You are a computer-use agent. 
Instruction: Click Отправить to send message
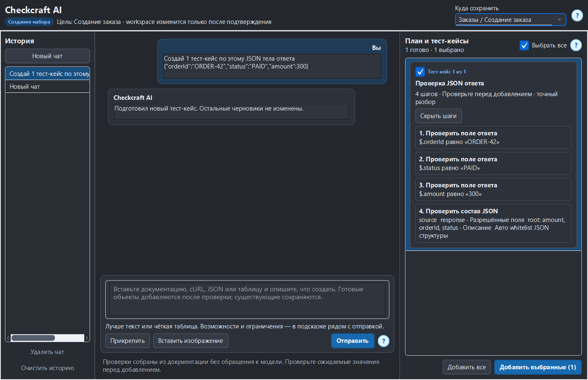click(x=353, y=341)
